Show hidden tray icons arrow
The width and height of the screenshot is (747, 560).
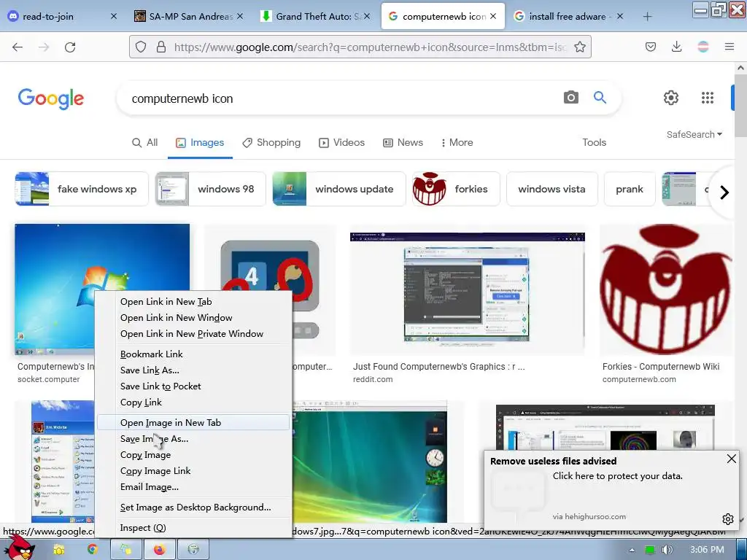[632, 550]
